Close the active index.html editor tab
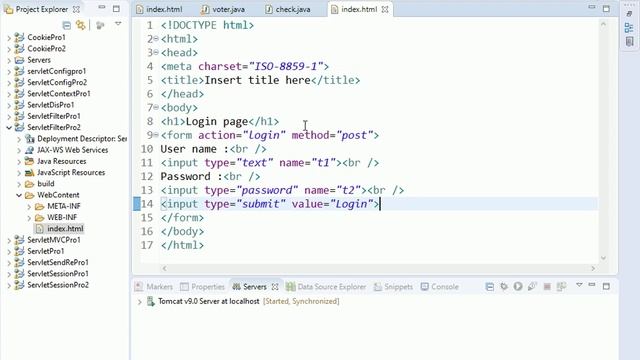The width and height of the screenshot is (640, 360). tap(385, 9)
